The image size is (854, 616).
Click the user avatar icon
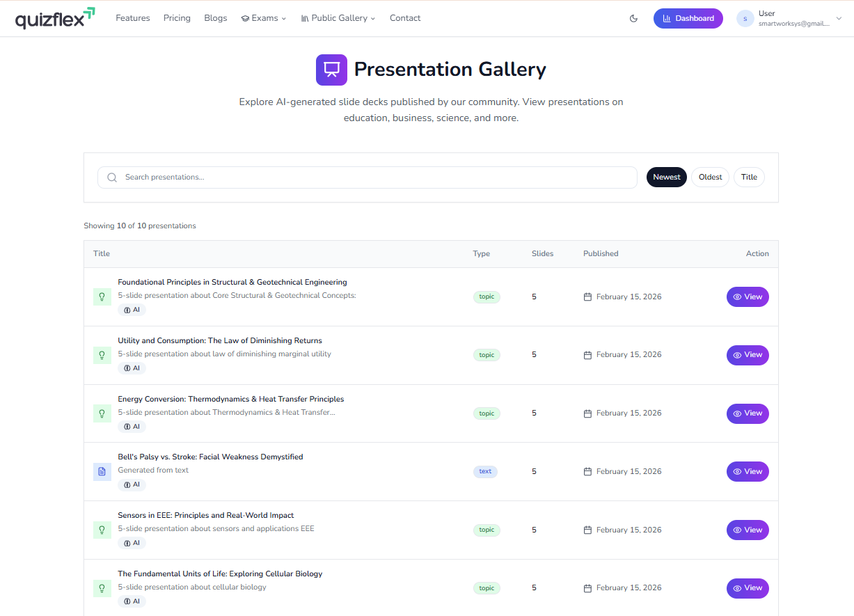pos(745,19)
